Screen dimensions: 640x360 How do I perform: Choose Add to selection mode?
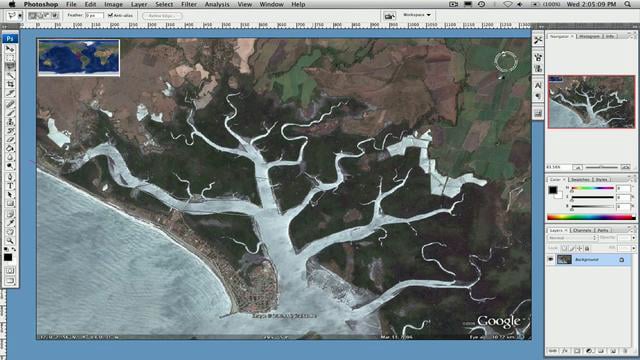(40, 16)
